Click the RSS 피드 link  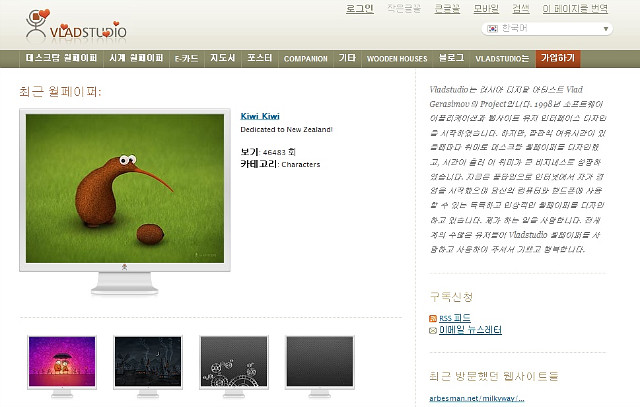click(455, 318)
